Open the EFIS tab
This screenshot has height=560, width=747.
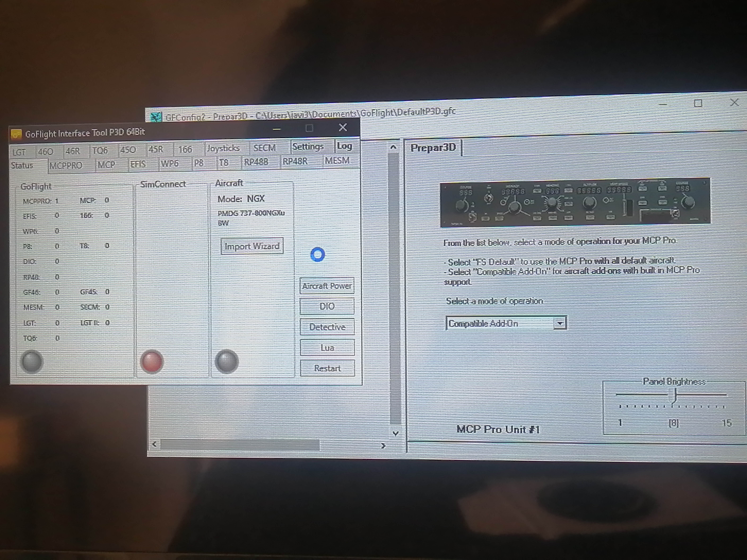coord(138,164)
